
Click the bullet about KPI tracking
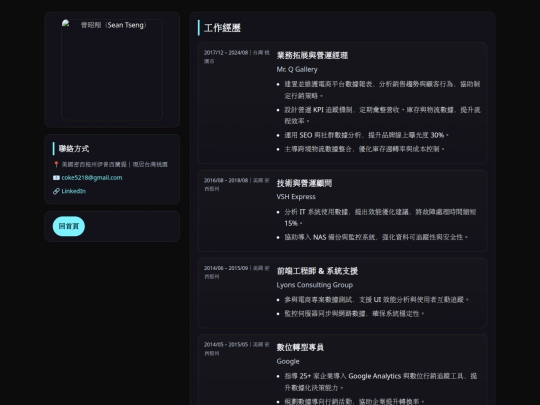(382, 115)
